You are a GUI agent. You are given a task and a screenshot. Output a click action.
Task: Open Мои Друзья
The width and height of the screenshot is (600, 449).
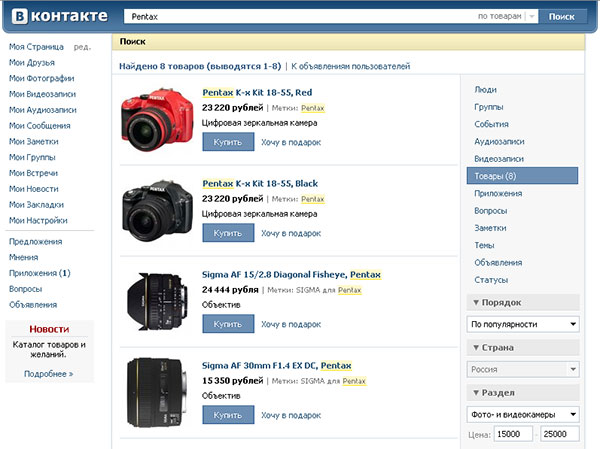(32, 62)
